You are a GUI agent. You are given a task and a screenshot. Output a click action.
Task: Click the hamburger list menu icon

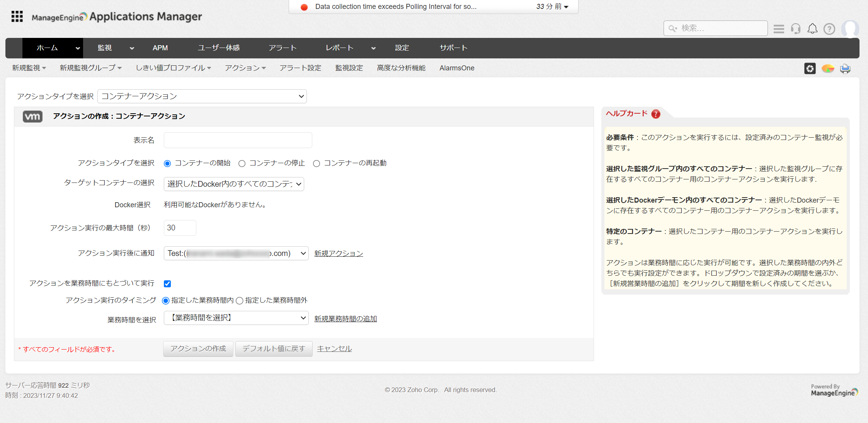tap(779, 29)
